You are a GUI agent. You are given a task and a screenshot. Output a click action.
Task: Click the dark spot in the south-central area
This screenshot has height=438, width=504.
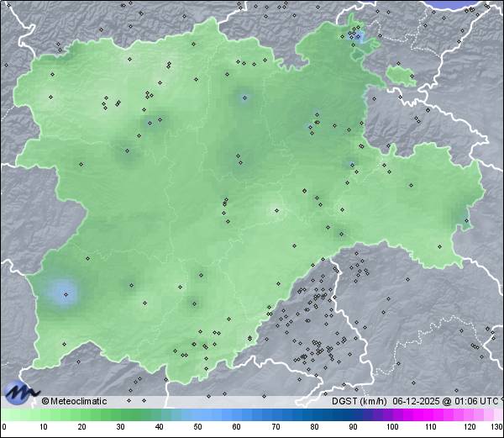[x=195, y=303]
